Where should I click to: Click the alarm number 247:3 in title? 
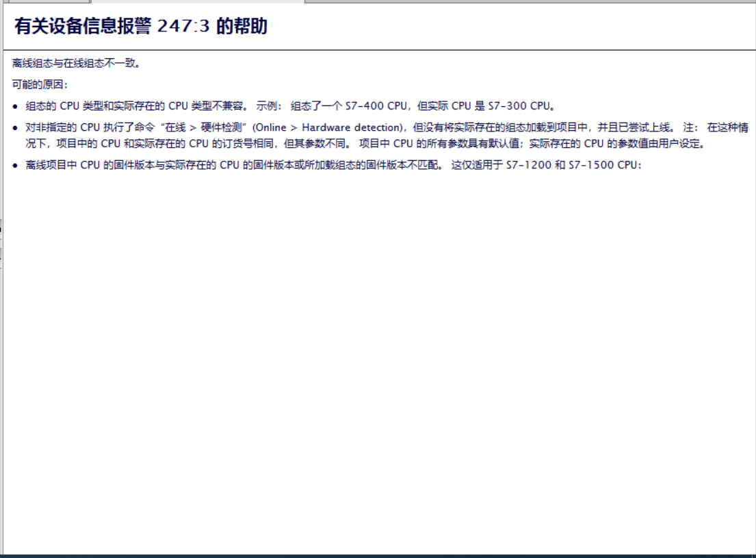pyautogui.click(x=183, y=27)
